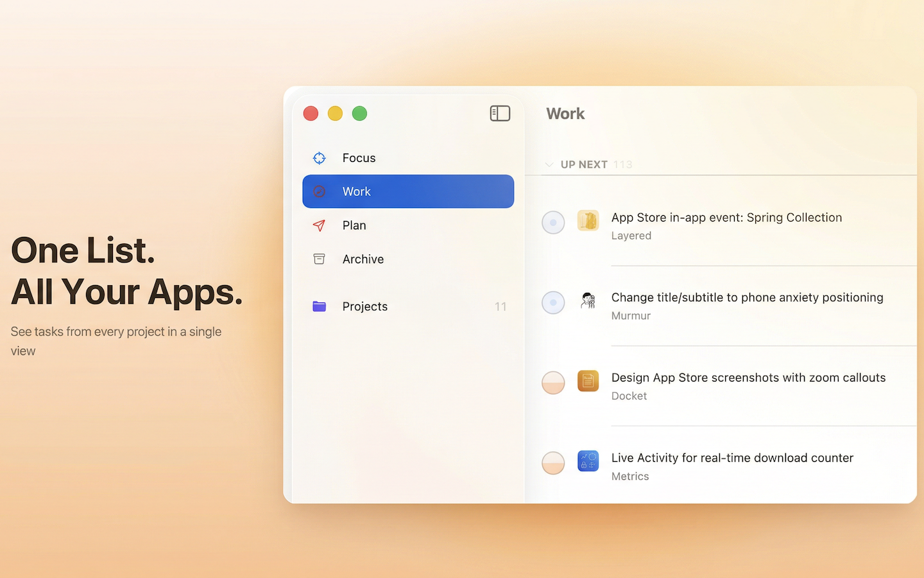Image resolution: width=924 pixels, height=578 pixels.
Task: Mark the zoom callouts Docket task done
Action: (553, 383)
